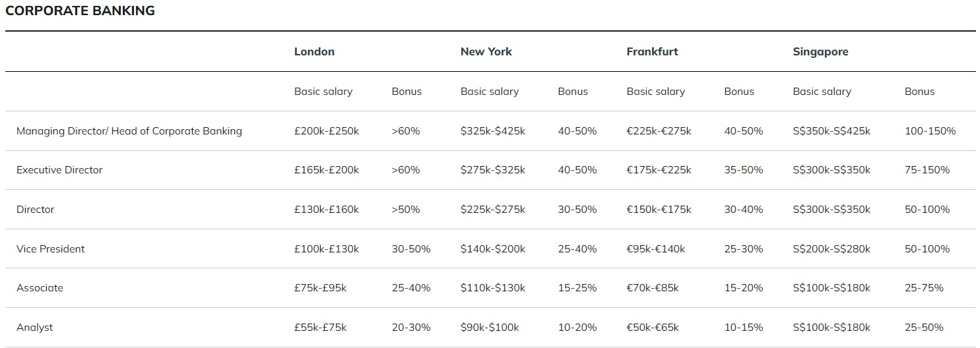Click Frankfurt Vice President salary €95k-€140k

[x=656, y=248]
